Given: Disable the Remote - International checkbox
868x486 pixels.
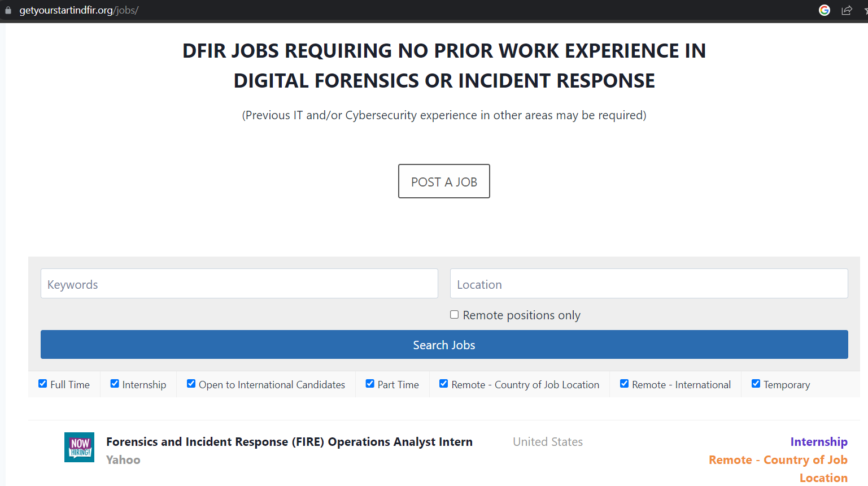Looking at the screenshot, I should [x=624, y=383].
